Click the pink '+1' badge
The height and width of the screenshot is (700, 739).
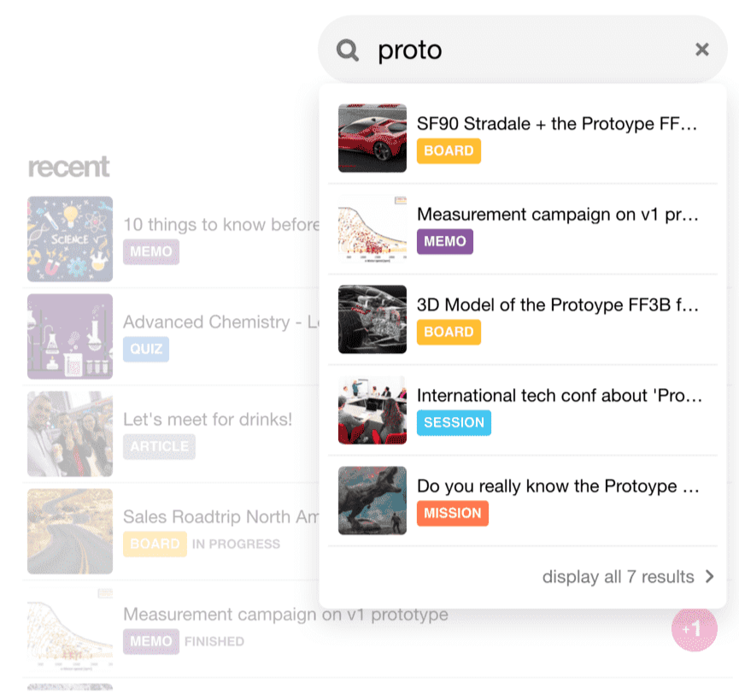coord(694,630)
